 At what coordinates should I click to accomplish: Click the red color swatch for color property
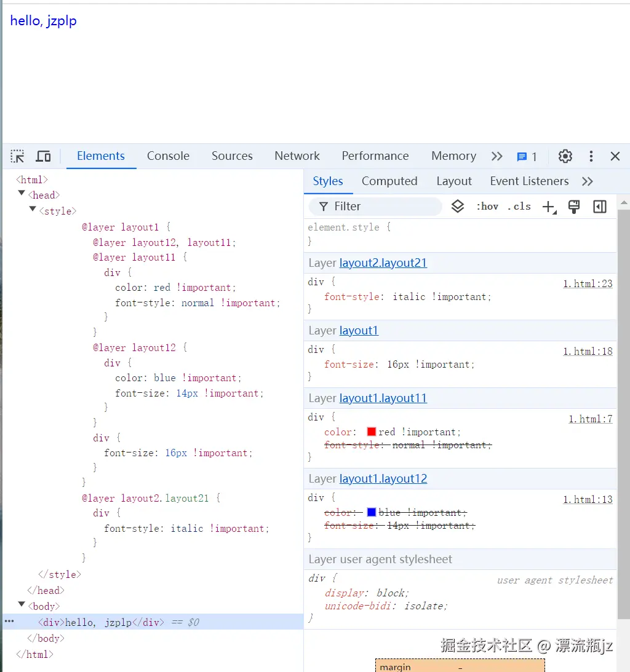[372, 432]
